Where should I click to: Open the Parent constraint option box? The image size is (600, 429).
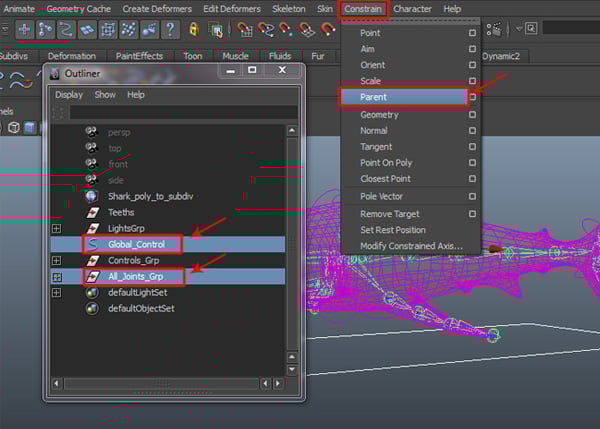pyautogui.click(x=472, y=98)
